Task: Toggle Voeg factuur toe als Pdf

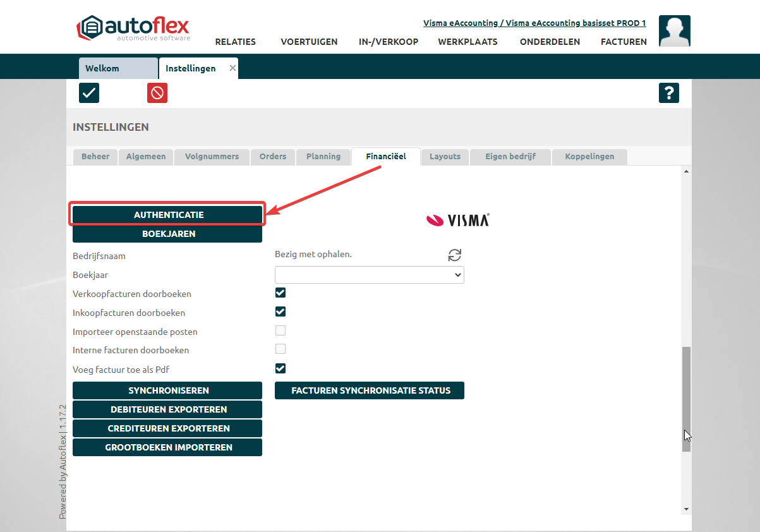Action: point(280,368)
